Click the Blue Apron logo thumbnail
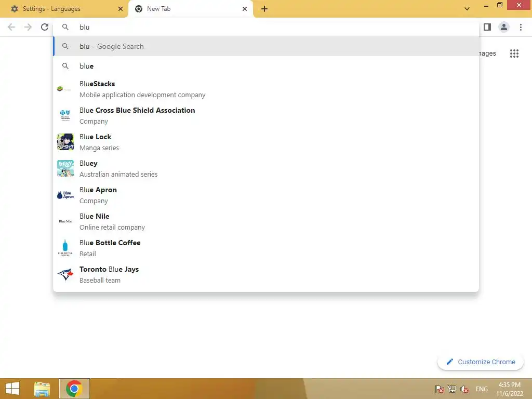 coord(65,195)
